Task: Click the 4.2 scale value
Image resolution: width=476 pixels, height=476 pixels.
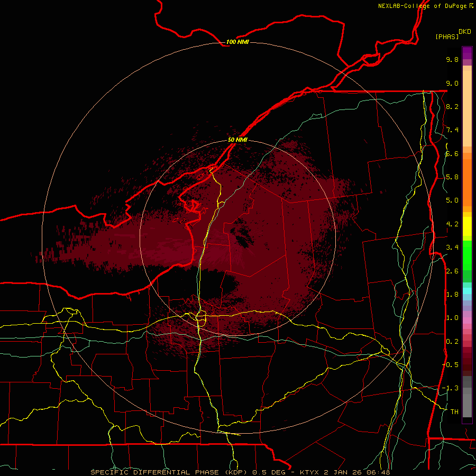Action: [x=452, y=224]
